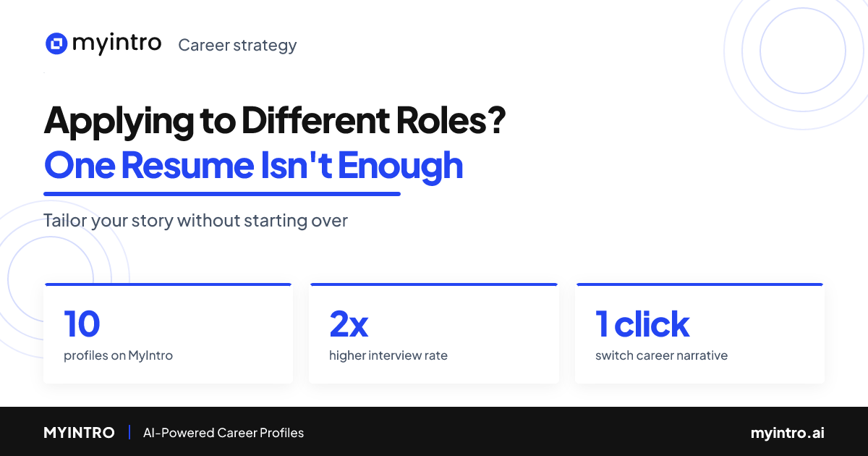This screenshot has width=868, height=456.
Task: Click the large '2x' statistic
Action: [349, 325]
